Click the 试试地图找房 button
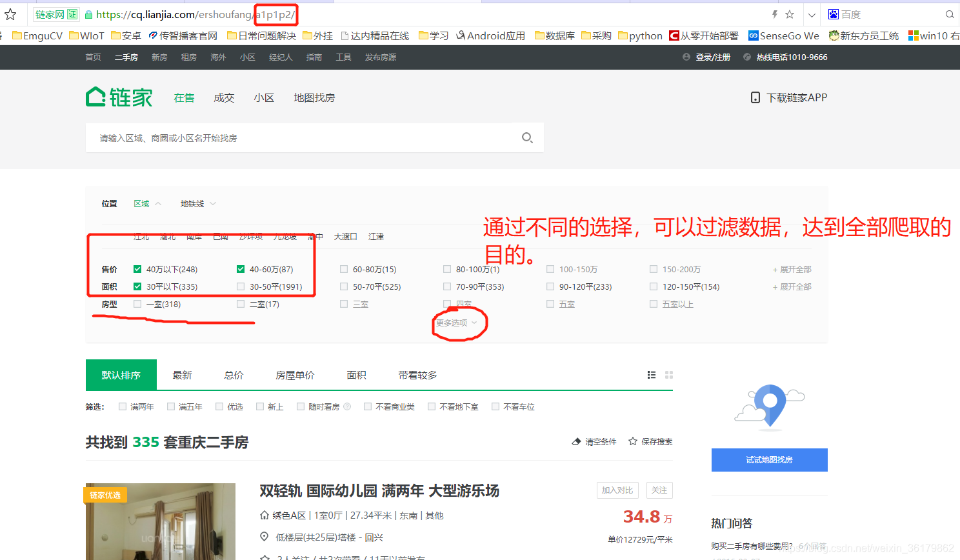This screenshot has height=560, width=960. click(770, 460)
